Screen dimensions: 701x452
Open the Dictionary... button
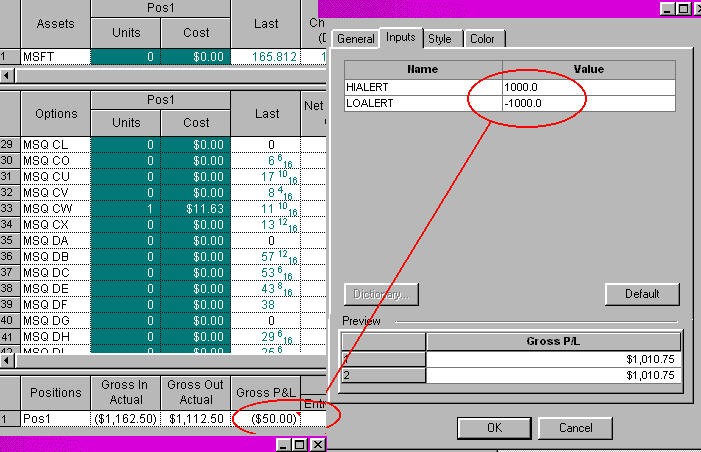381,294
